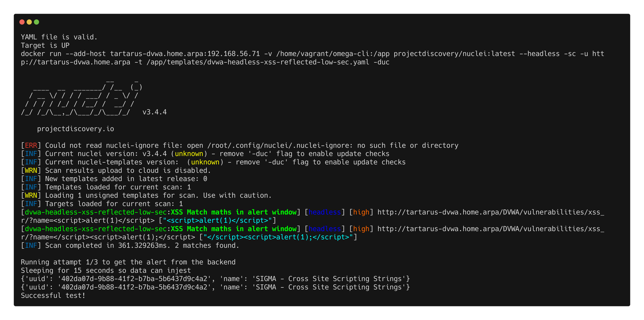Click the first orange 'high' severity tag
The image size is (644, 320).
(x=361, y=212)
